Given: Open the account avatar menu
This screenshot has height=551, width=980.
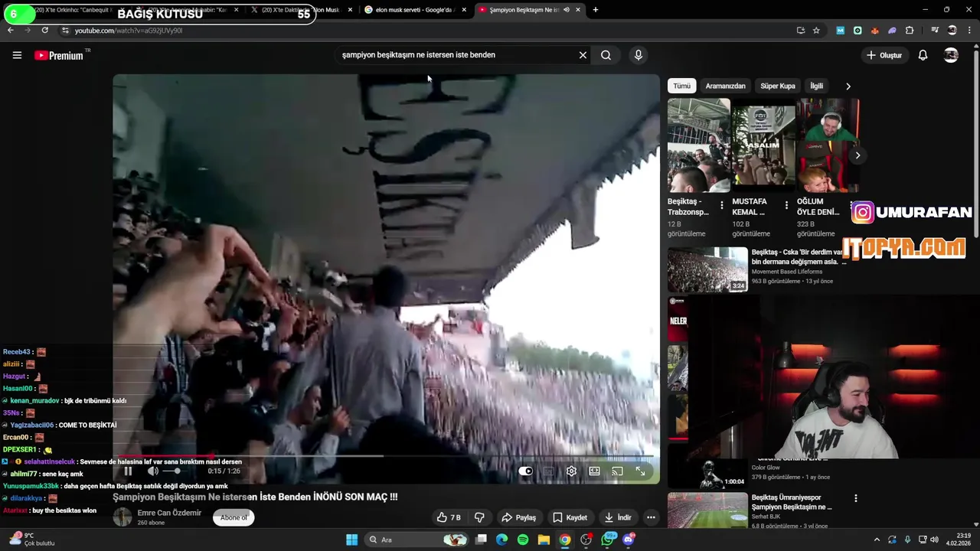Looking at the screenshot, I should click(951, 55).
